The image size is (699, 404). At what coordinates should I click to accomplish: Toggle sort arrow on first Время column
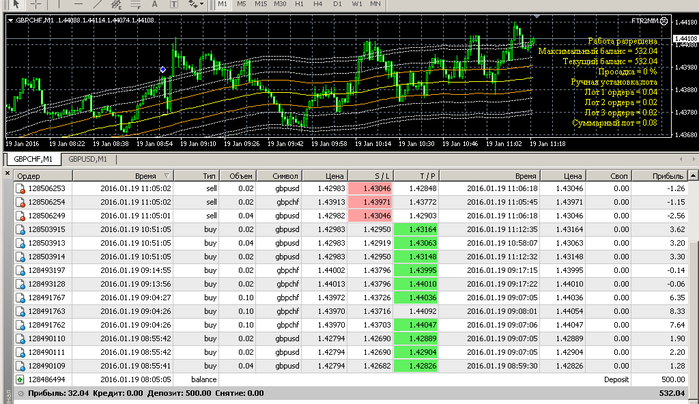(x=166, y=176)
